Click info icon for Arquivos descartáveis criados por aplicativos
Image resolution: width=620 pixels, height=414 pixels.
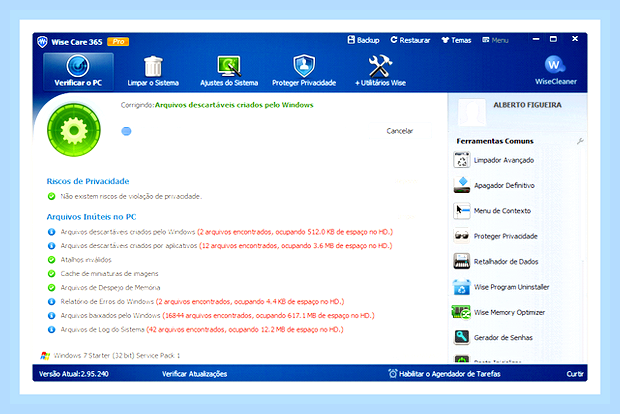coord(51,246)
